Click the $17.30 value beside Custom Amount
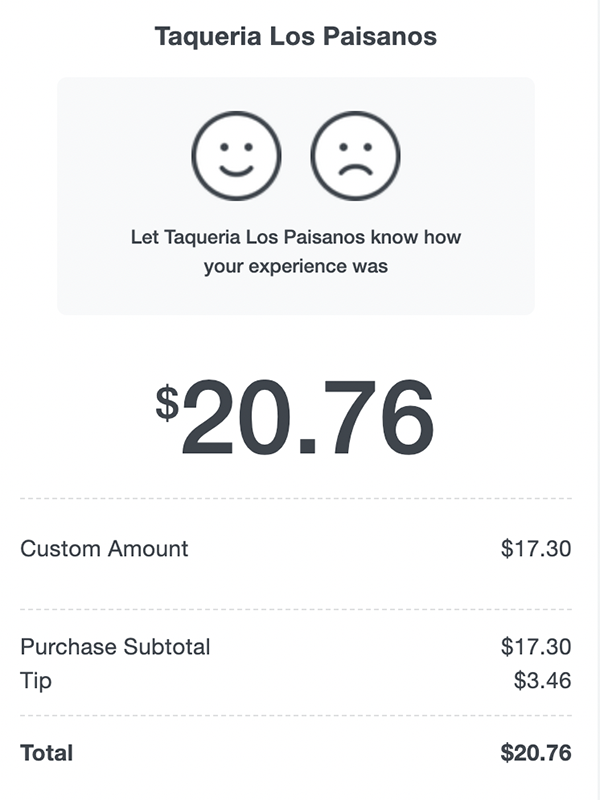600x800 pixels. (536, 548)
